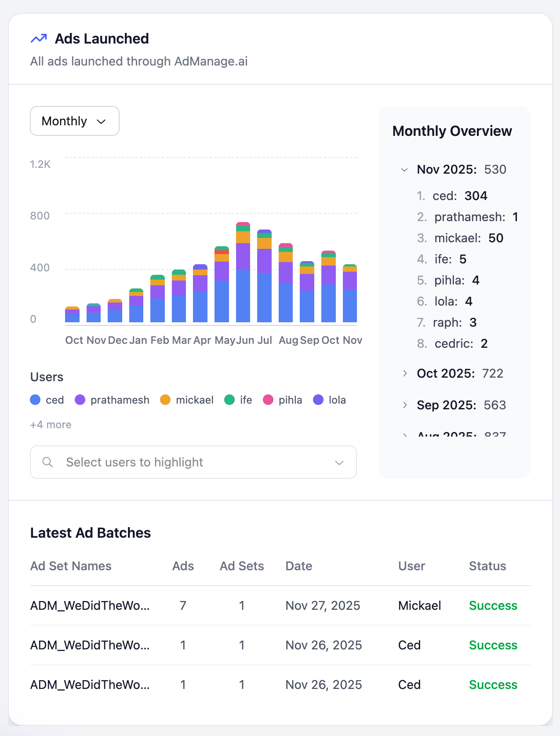Open the Monthly period dropdown
The image size is (560, 736).
click(74, 121)
